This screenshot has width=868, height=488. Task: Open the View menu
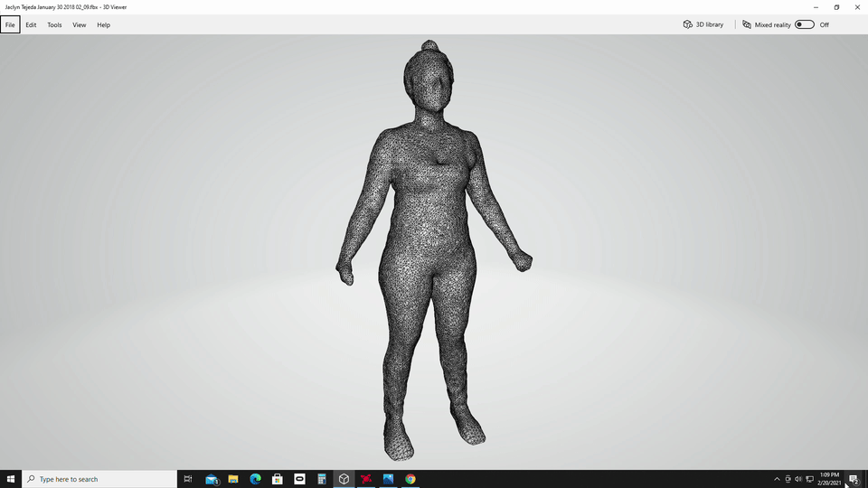coord(80,25)
